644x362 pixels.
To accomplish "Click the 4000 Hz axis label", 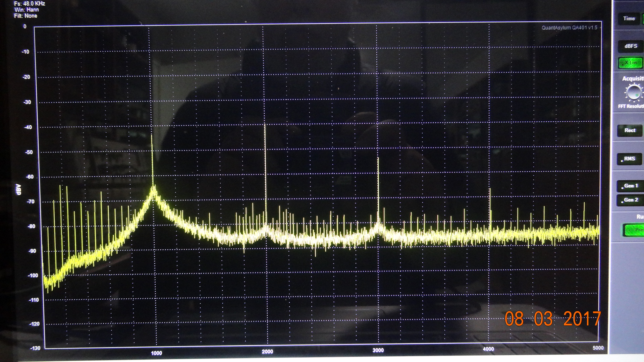I will click(488, 349).
